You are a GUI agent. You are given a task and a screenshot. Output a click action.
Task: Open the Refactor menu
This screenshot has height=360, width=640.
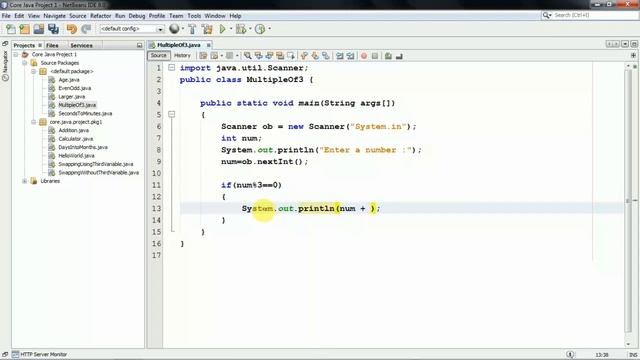point(100,16)
